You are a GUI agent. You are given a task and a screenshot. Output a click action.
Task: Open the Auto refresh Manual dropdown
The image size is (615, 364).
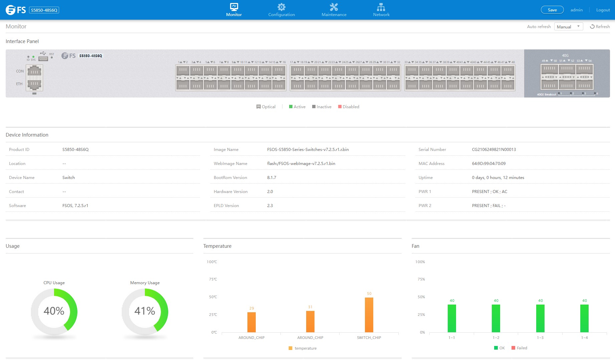tap(568, 27)
